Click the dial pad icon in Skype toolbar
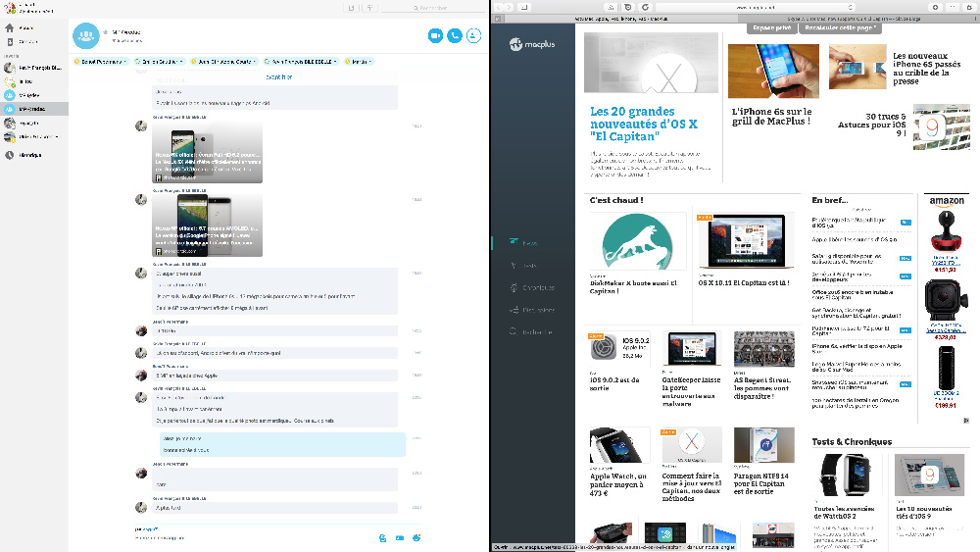Image resolution: width=980 pixels, height=552 pixels. pyautogui.click(x=369, y=8)
